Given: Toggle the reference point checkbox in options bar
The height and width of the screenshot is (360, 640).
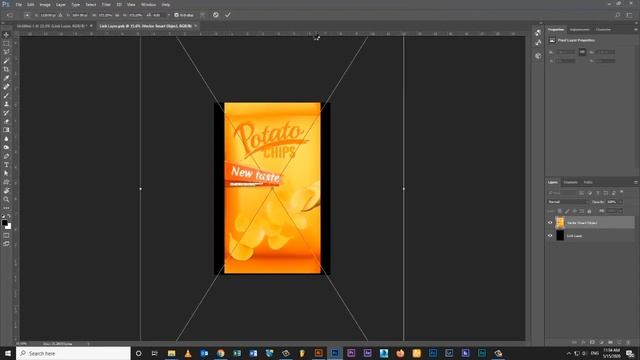Looking at the screenshot, I should point(27,15).
